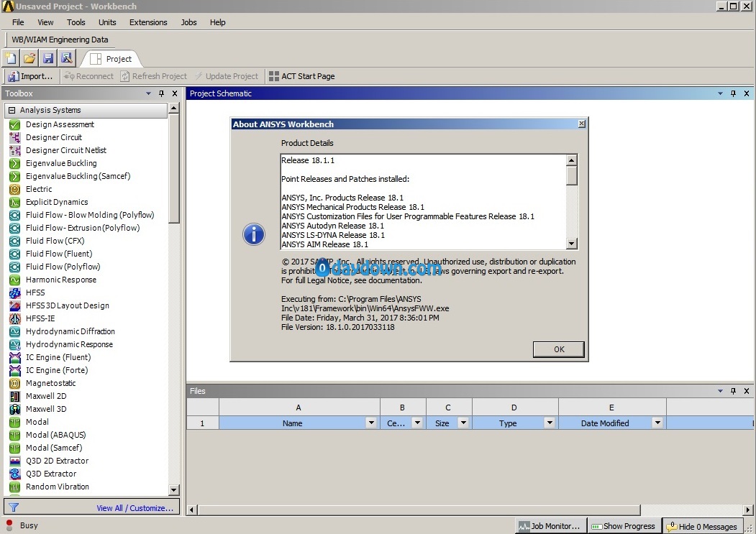756x534 pixels.
Task: Click the Open Project folder icon
Action: pyautogui.click(x=29, y=58)
